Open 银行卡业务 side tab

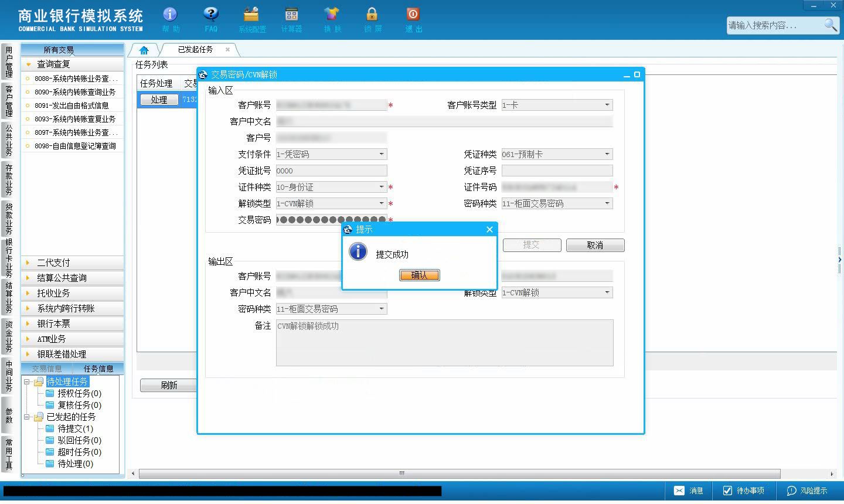9,258
